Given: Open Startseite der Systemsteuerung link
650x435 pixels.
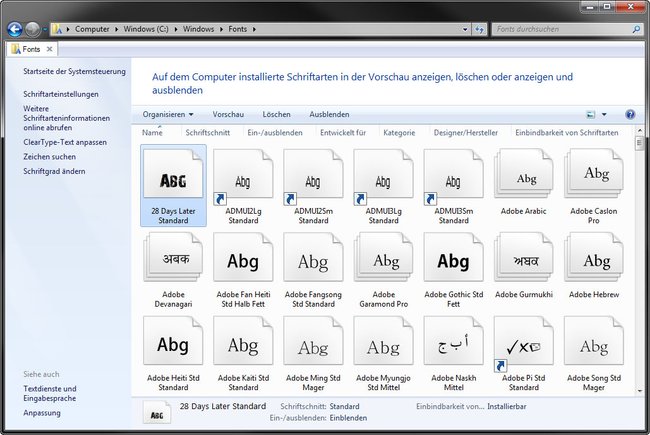Looking at the screenshot, I should (x=74, y=71).
